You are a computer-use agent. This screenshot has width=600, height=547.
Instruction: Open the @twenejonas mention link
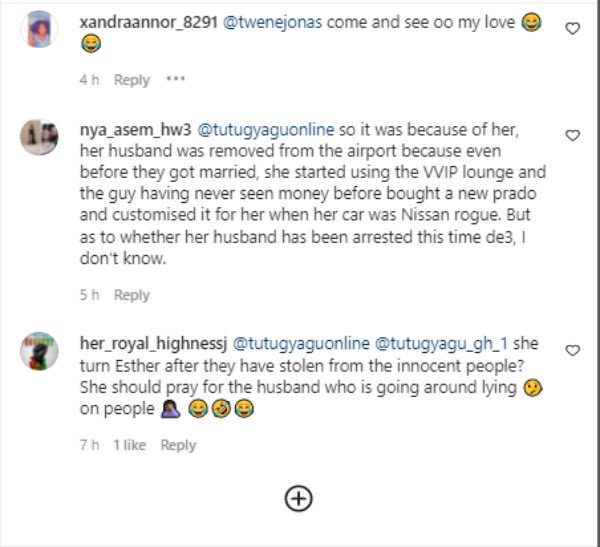click(272, 22)
